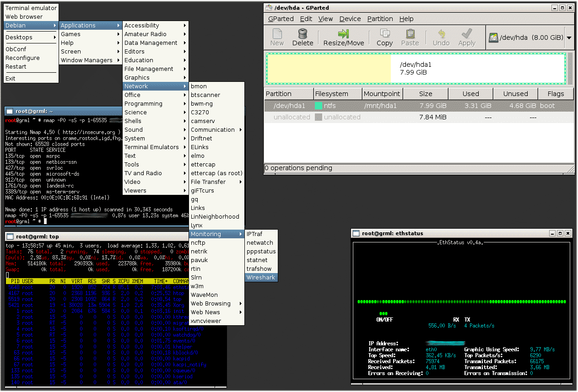578x392 pixels.
Task: Expand the Accessibility submenu
Action: 156,26
